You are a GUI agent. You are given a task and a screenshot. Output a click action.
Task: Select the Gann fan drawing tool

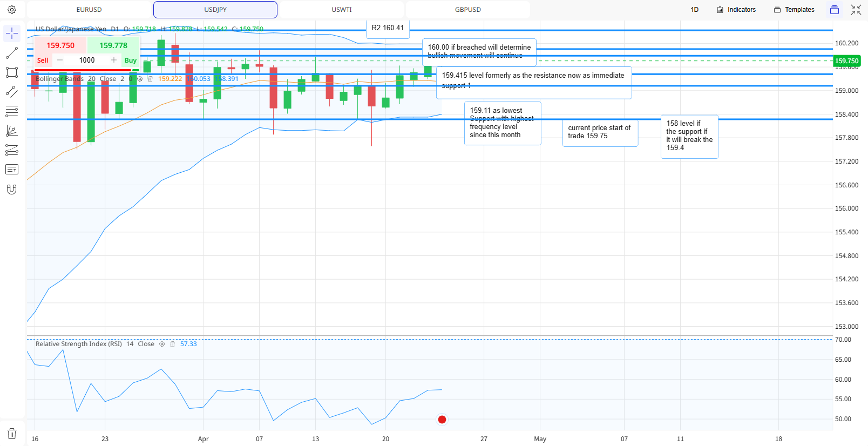tap(12, 131)
